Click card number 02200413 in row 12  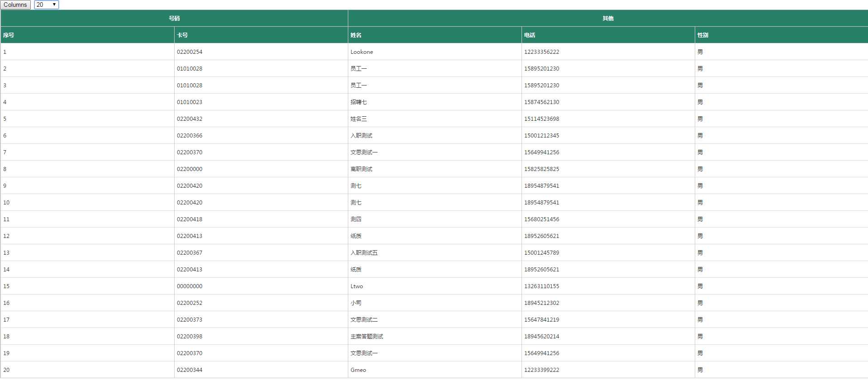[190, 236]
